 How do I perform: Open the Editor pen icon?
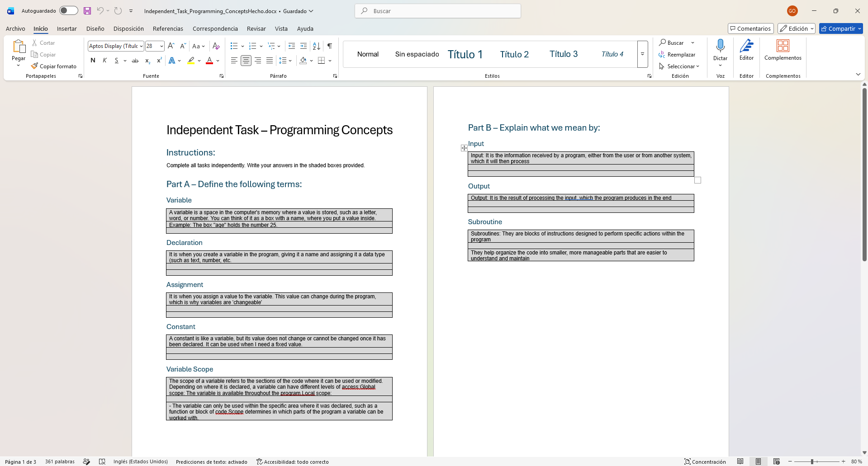tap(747, 46)
